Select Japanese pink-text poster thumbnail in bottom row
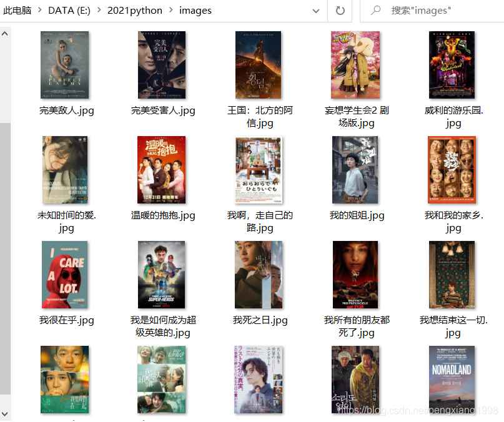 click(x=259, y=380)
